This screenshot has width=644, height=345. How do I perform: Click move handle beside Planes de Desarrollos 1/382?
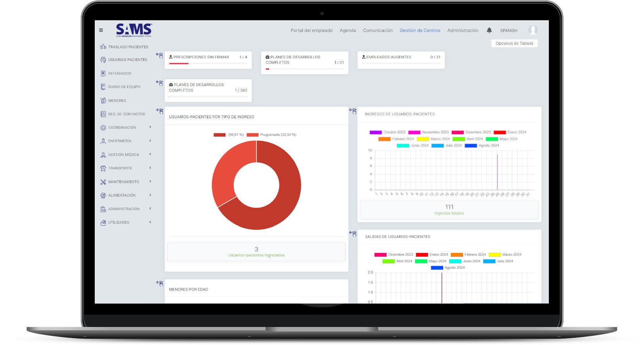tap(159, 83)
